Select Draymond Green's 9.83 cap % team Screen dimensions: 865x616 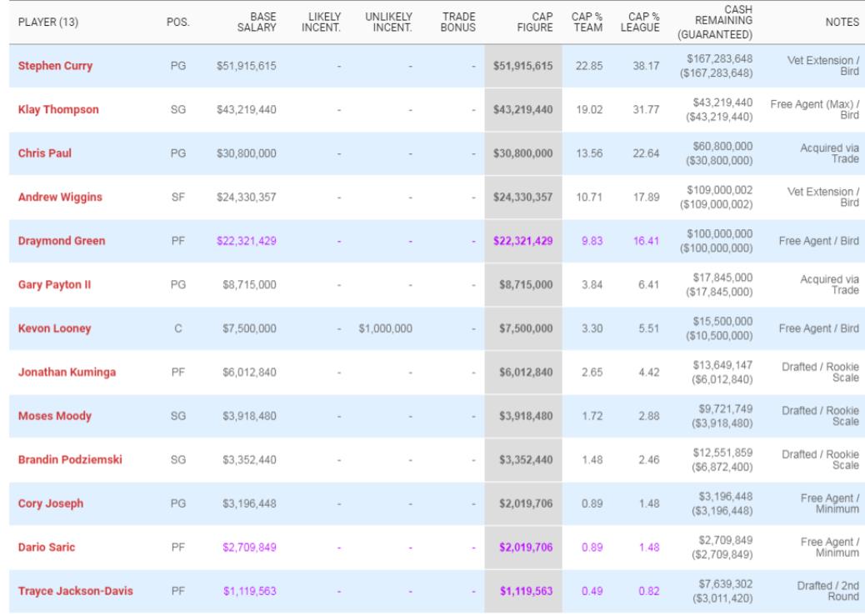click(x=592, y=241)
